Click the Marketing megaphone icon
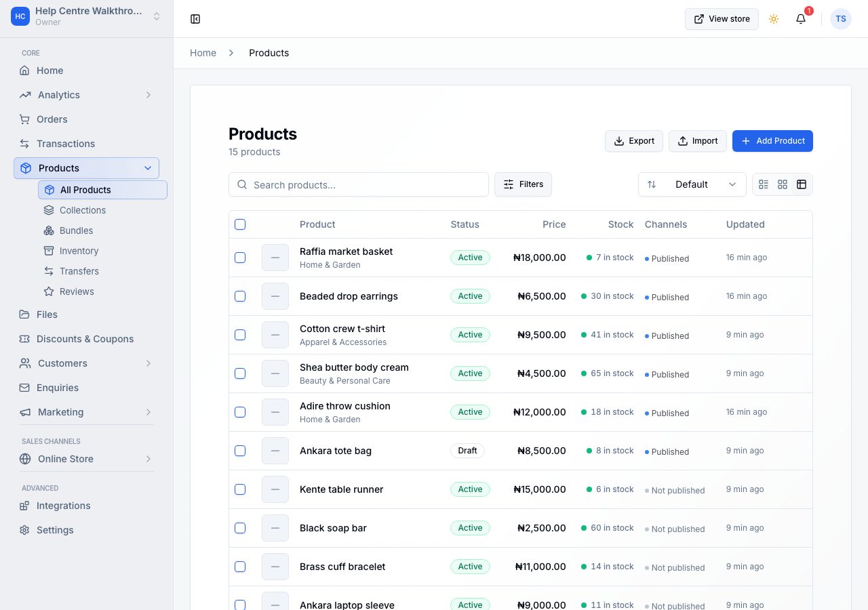 25,412
